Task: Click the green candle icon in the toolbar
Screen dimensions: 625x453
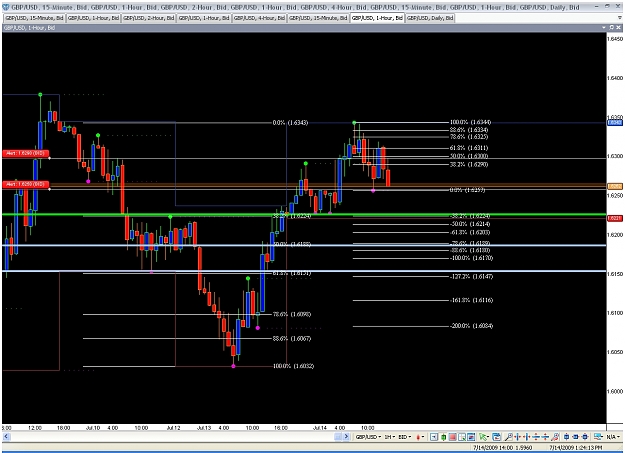Action: (x=443, y=437)
